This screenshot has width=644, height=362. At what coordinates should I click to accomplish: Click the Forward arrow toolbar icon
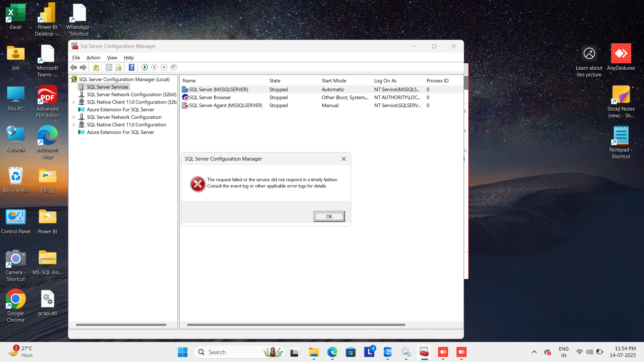83,67
